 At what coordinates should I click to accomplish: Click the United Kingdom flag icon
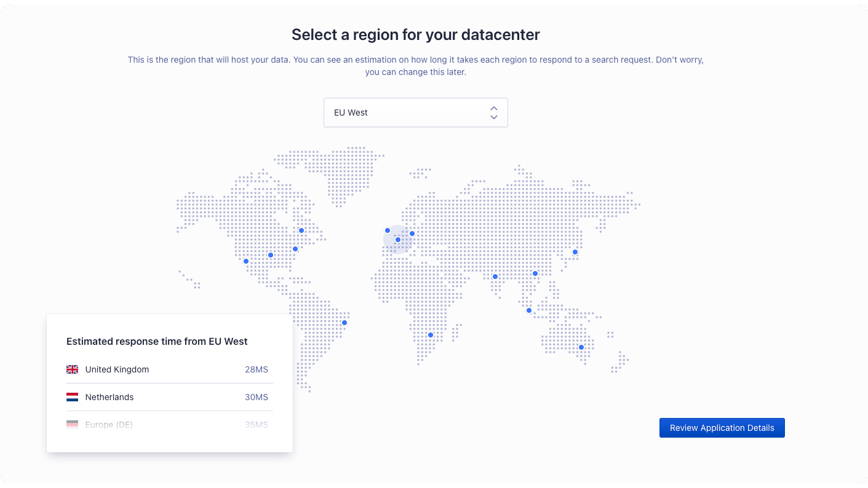pos(72,369)
